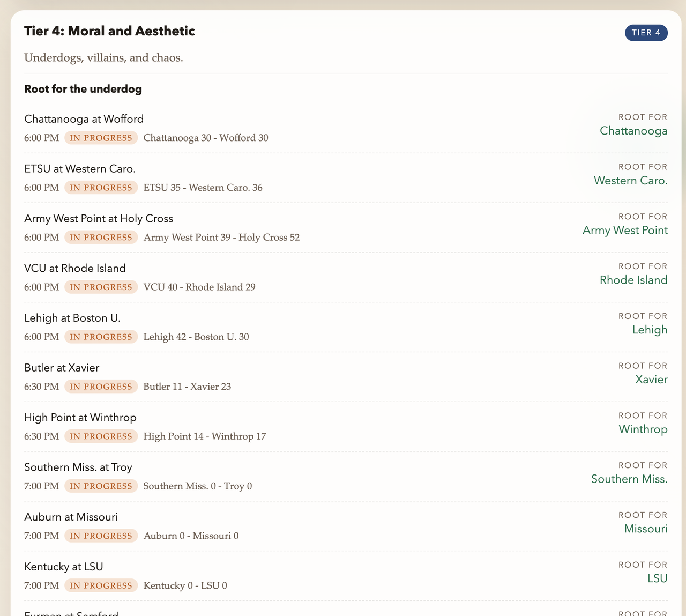
Task: Click the subtitle Underdogs, villains, and chaos.
Action: 103,57
